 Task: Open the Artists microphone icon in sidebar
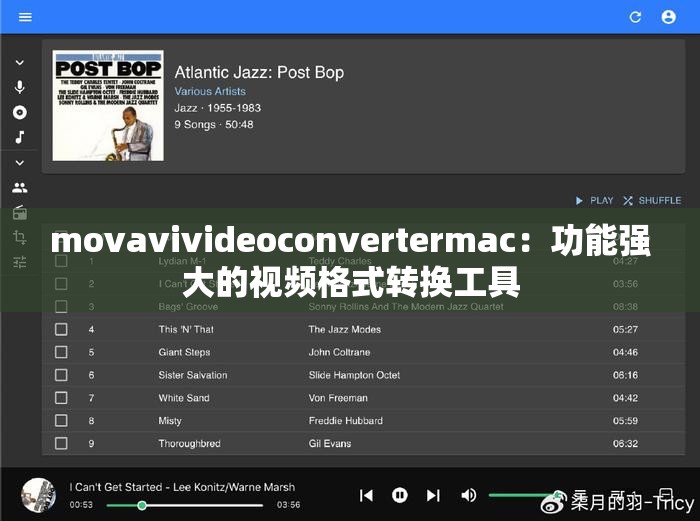pyautogui.click(x=20, y=87)
